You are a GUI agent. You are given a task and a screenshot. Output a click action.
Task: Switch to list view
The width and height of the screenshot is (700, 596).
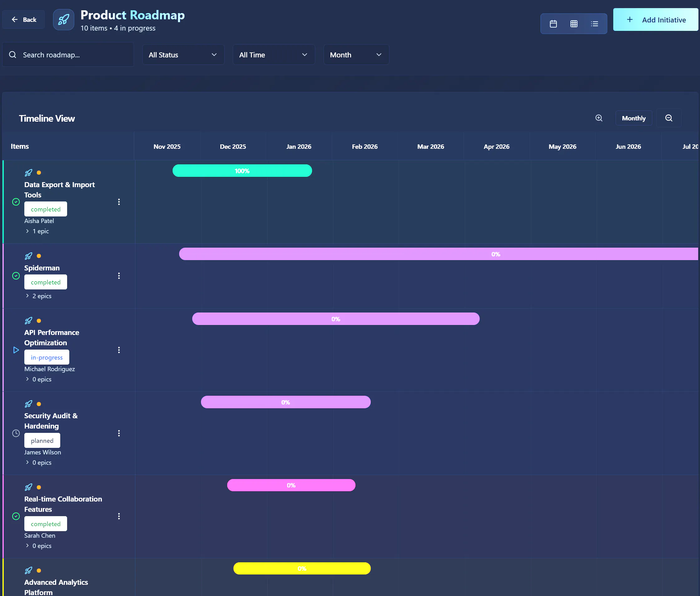pyautogui.click(x=594, y=24)
